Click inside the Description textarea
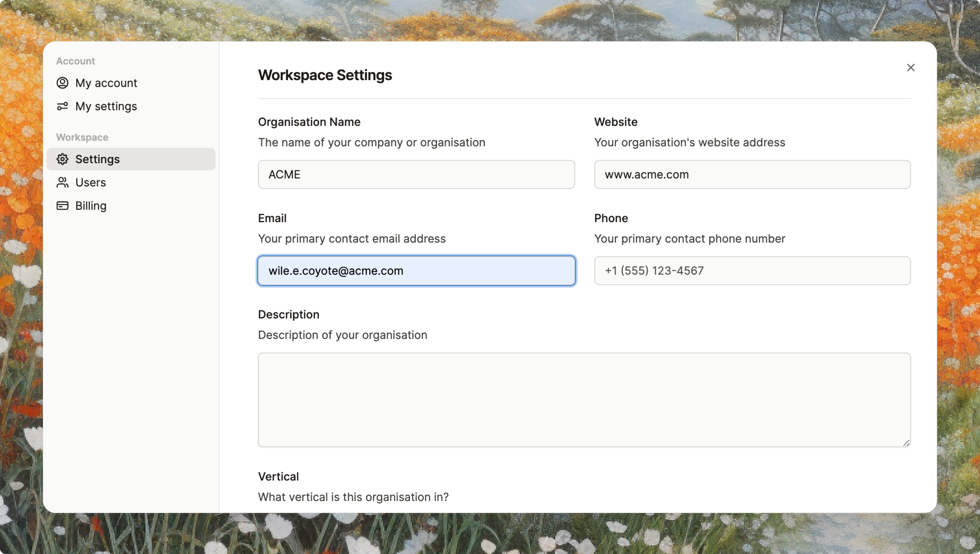This screenshot has height=554, width=980. point(584,399)
